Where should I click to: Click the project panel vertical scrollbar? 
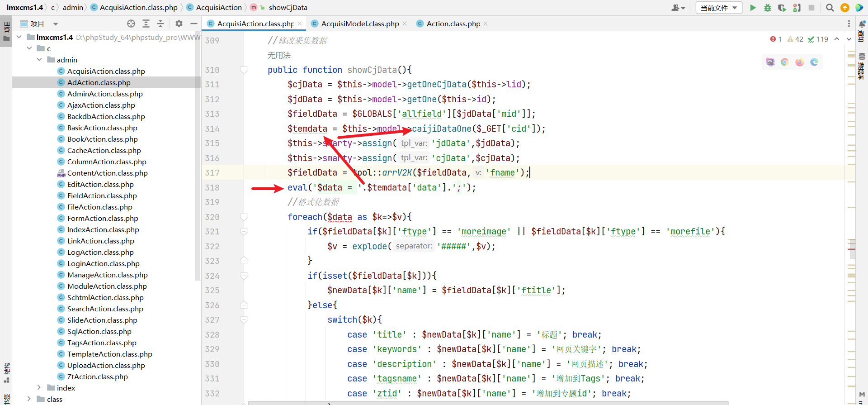point(198,156)
